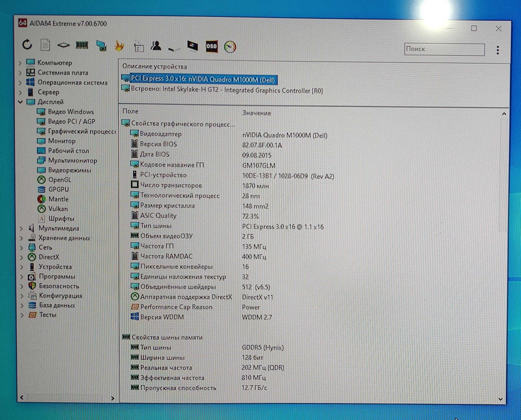Click tree horizontal scroll right arrow
The width and height of the screenshot is (521, 420).
pos(113,398)
